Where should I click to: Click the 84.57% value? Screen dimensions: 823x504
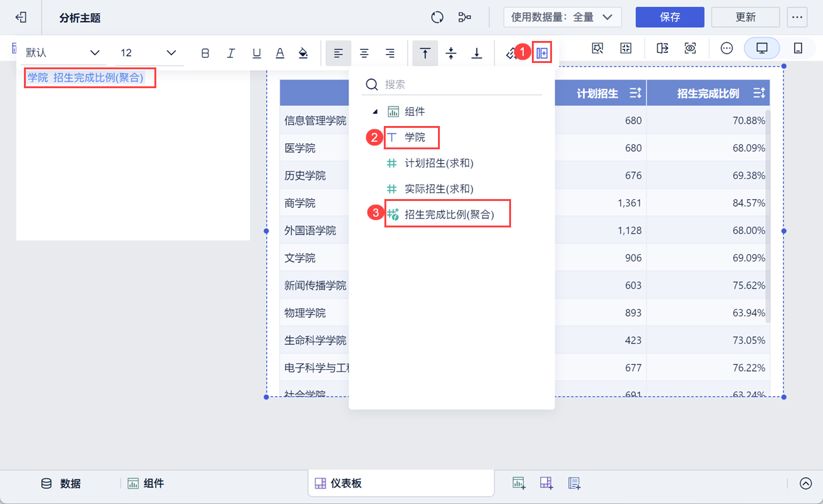(x=749, y=203)
